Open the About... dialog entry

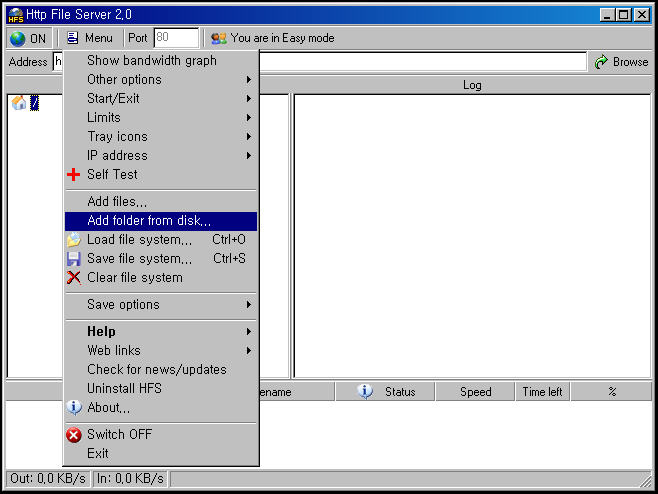pos(161,408)
